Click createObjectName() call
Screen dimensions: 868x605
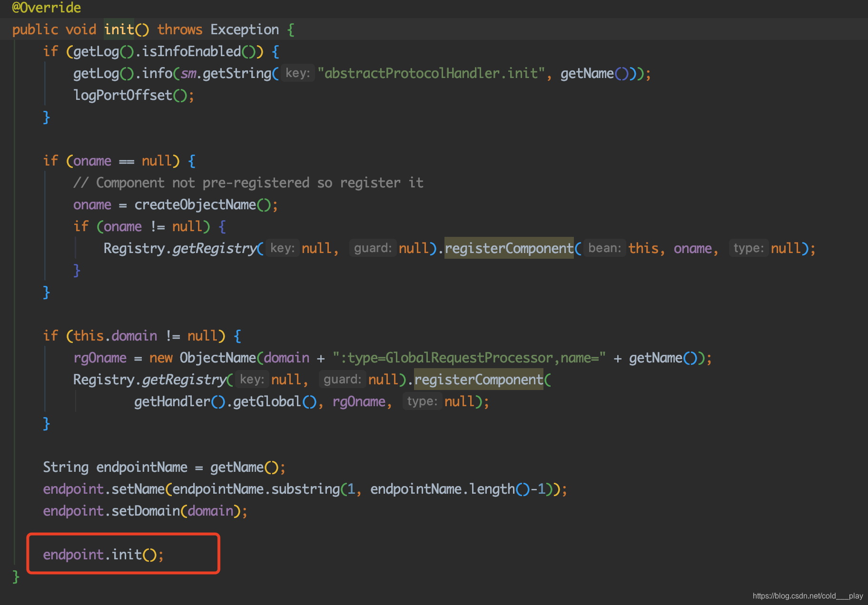click(x=203, y=205)
